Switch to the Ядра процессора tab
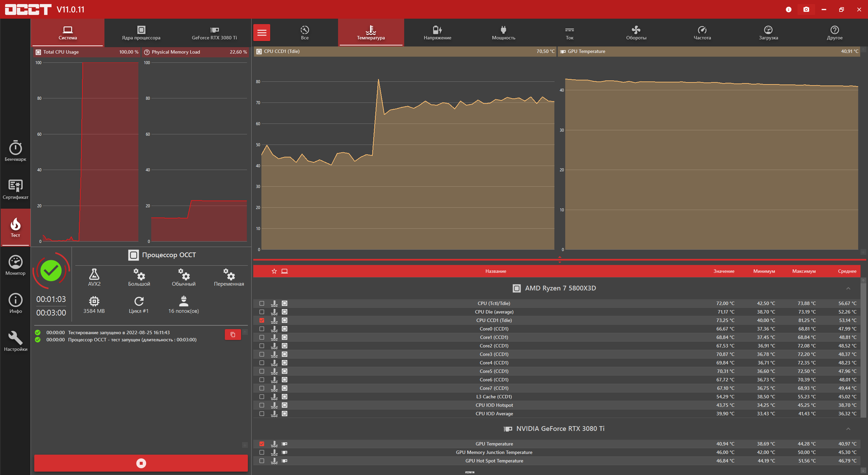Viewport: 868px width, 475px height. pyautogui.click(x=141, y=33)
